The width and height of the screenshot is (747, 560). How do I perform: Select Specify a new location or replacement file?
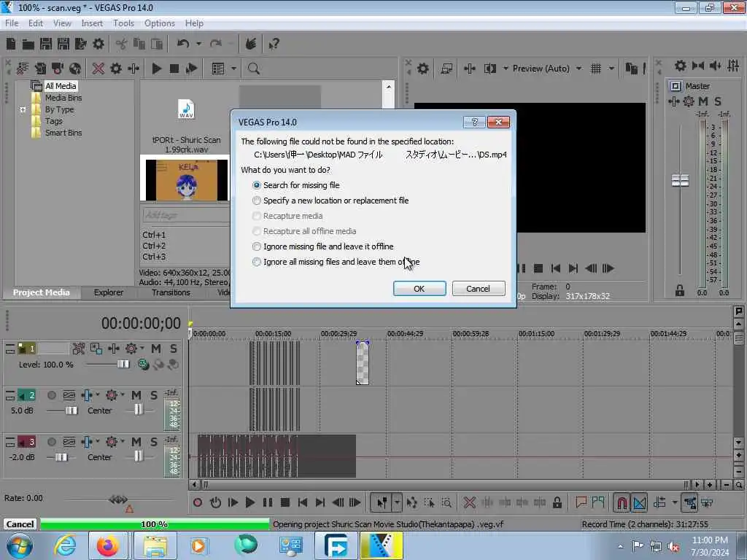(330, 201)
